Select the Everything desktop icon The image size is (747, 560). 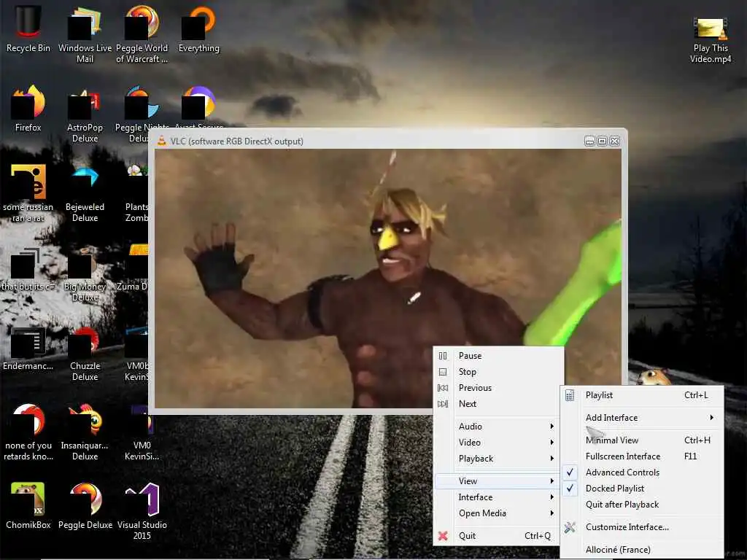point(198,28)
